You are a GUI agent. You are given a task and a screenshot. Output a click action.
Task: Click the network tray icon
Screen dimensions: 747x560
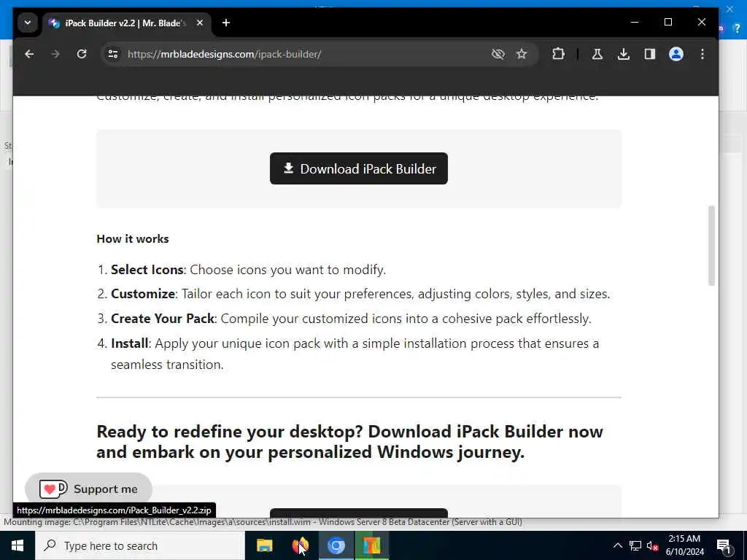click(635, 545)
